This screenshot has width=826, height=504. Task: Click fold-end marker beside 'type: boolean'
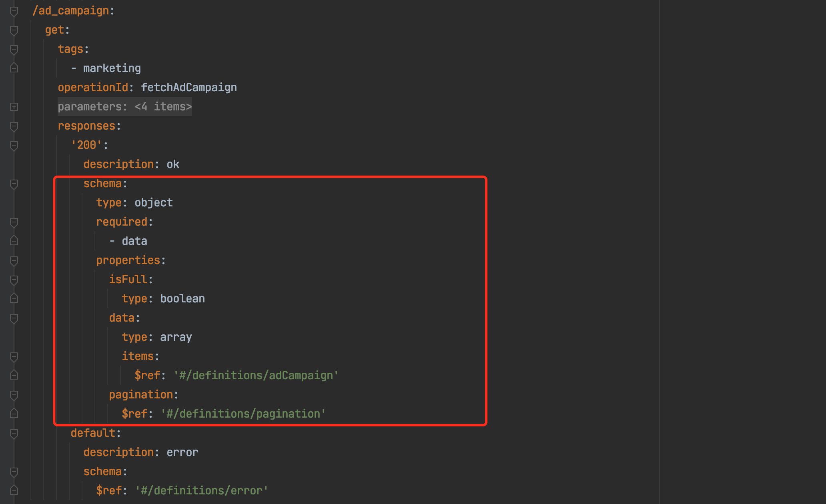pyautogui.click(x=14, y=298)
